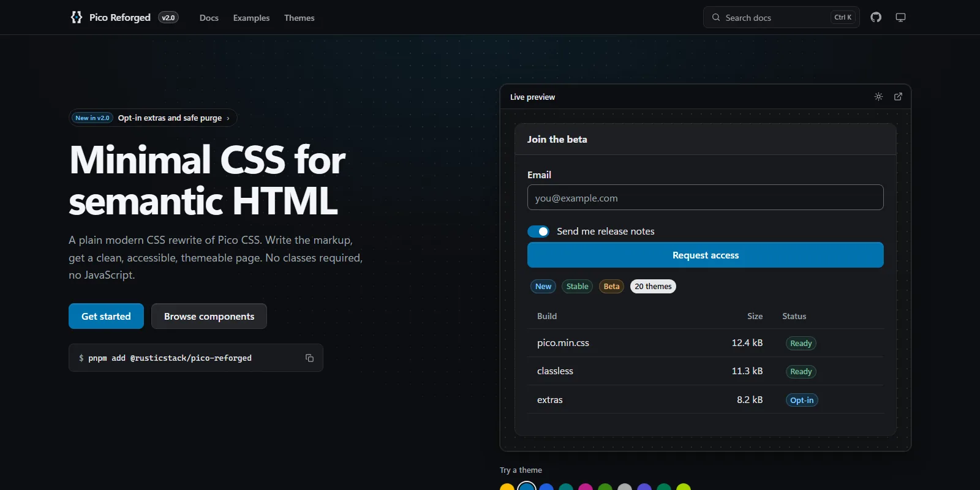
Task: Focus the Email input field
Action: pyautogui.click(x=706, y=197)
